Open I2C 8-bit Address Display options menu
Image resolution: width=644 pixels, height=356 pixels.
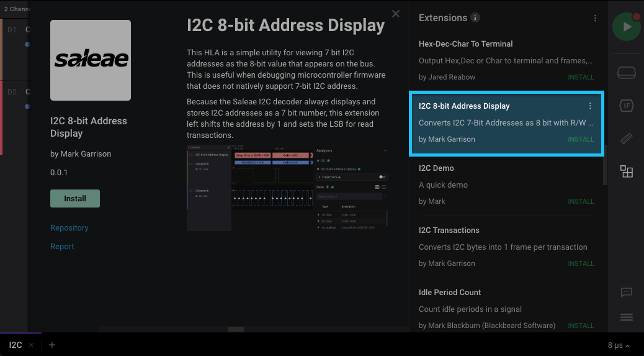point(590,106)
